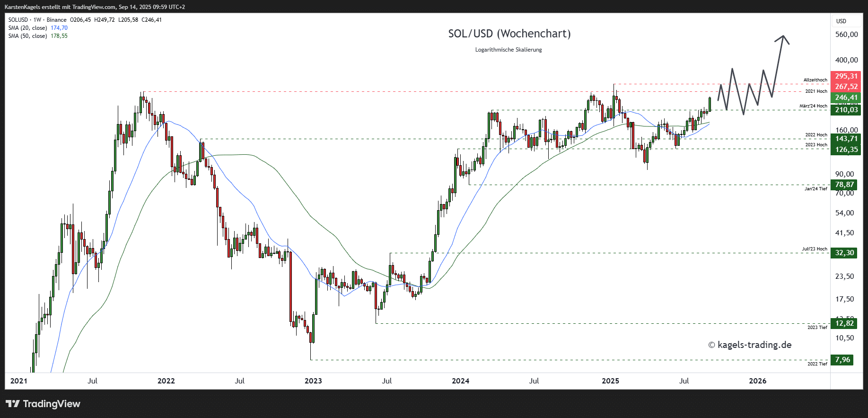The image size is (868, 418).
Task: Click the 143,71 green price tag
Action: [x=846, y=139]
